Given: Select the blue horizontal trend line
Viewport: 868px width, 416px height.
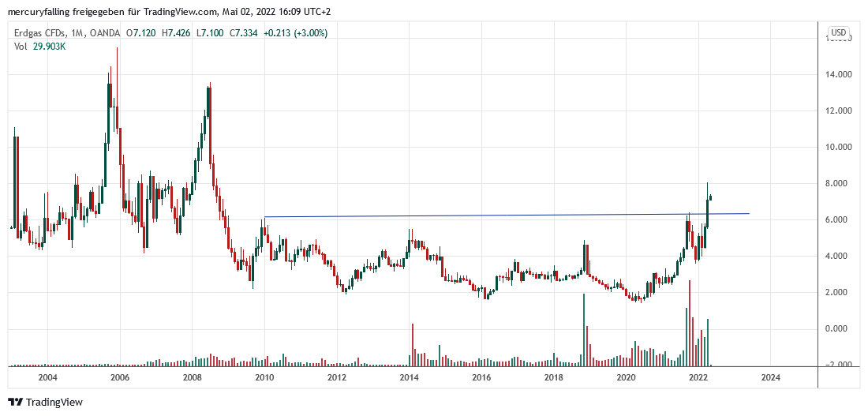Looking at the screenshot, I should coord(505,215).
